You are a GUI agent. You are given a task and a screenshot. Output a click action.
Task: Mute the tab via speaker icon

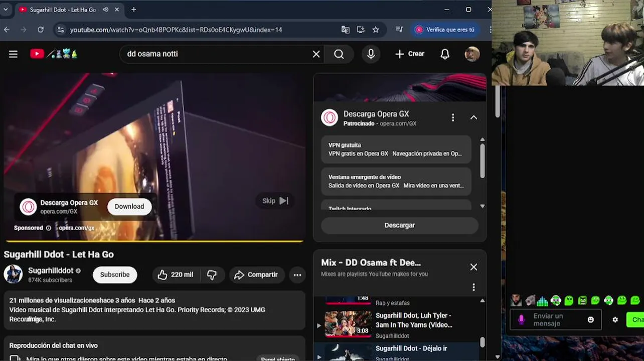coord(106,10)
